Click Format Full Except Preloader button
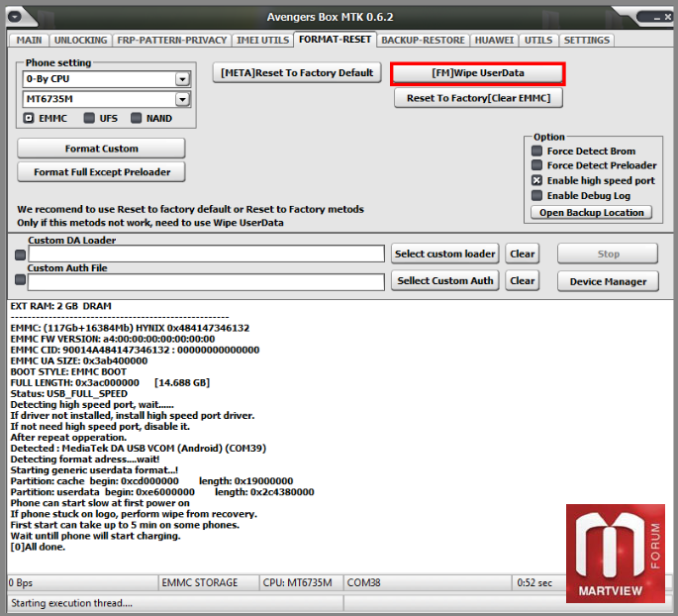This screenshot has width=678, height=616. (102, 172)
